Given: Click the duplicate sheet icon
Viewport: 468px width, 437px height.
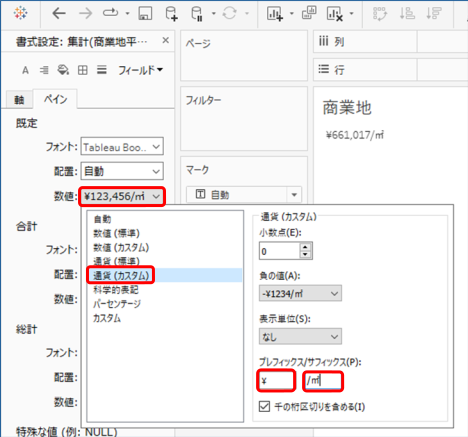Looking at the screenshot, I should [309, 13].
